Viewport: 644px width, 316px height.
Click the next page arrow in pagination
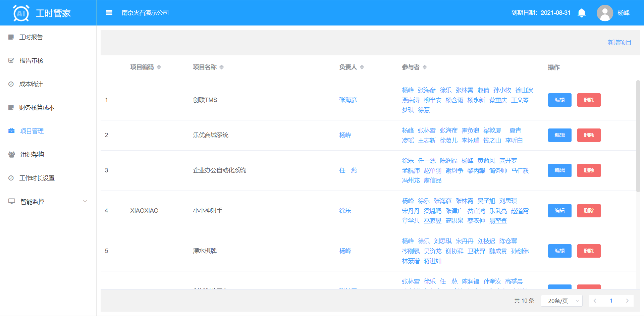tap(627, 301)
